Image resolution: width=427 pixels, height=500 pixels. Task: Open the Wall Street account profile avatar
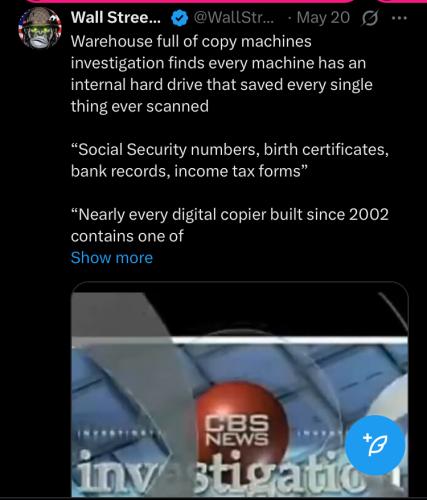(x=40, y=28)
